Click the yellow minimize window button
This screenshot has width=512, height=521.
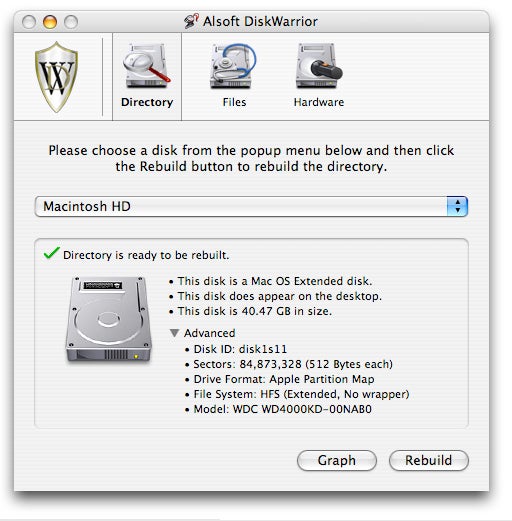tap(50, 22)
